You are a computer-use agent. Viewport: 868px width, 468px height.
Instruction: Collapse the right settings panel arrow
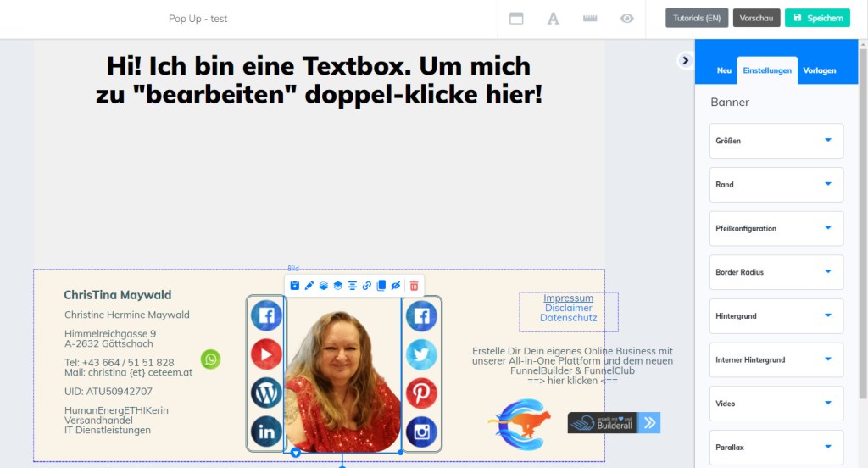pyautogui.click(x=685, y=60)
